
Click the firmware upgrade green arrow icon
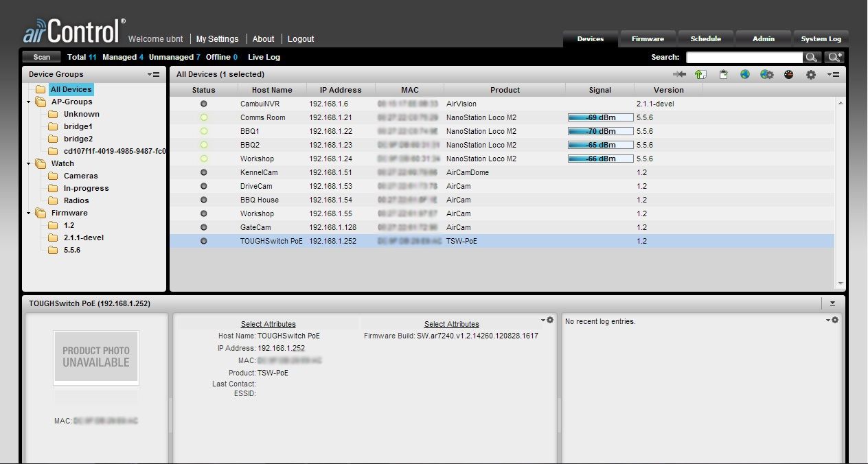click(700, 74)
